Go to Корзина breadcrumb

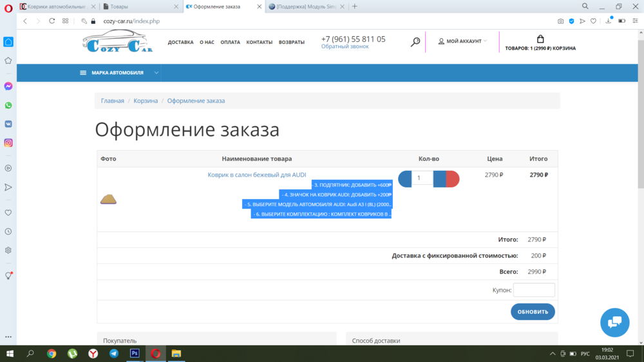(146, 100)
